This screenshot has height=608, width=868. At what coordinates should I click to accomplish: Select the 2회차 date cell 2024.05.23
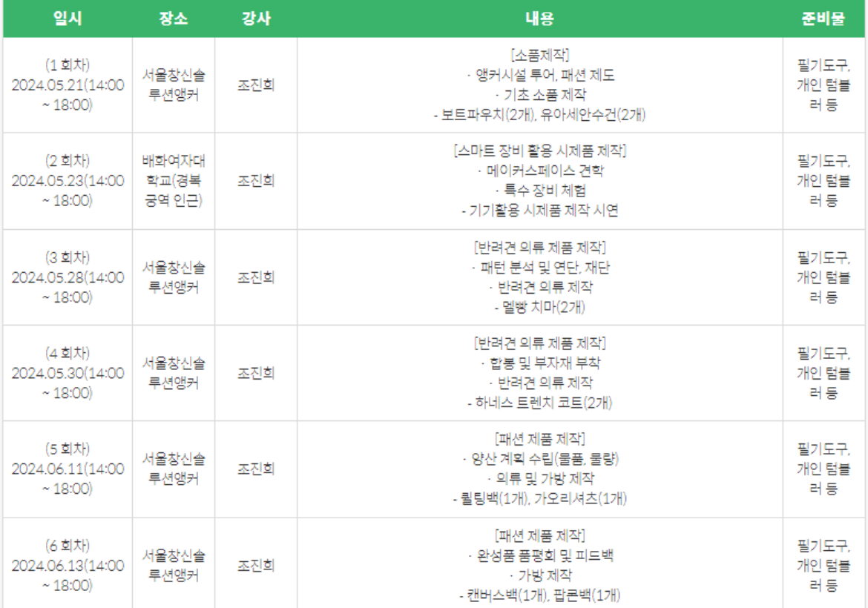click(x=68, y=181)
